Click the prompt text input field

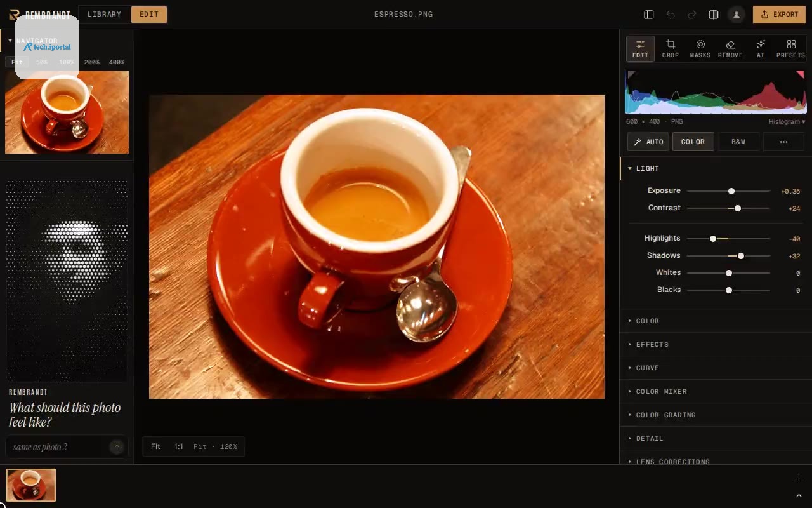click(58, 447)
